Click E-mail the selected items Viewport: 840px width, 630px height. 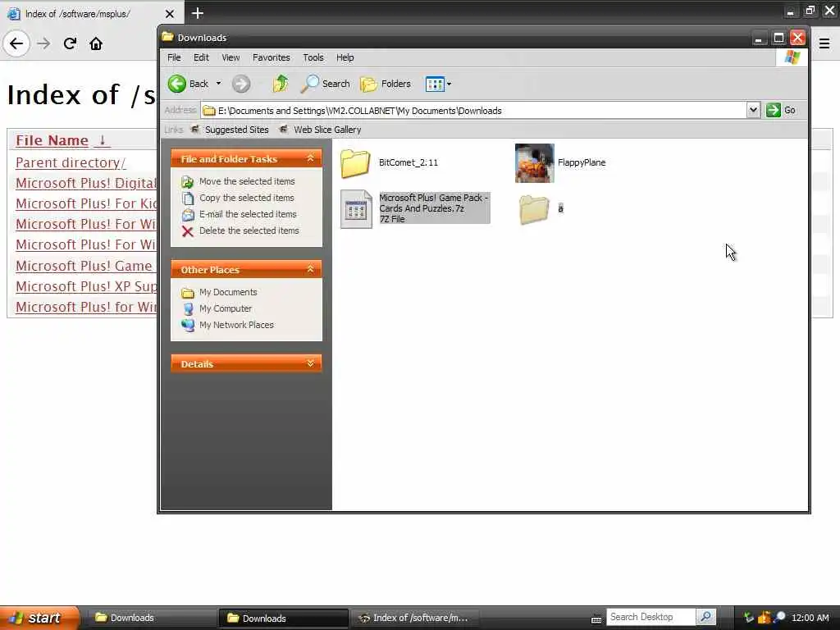tap(248, 214)
